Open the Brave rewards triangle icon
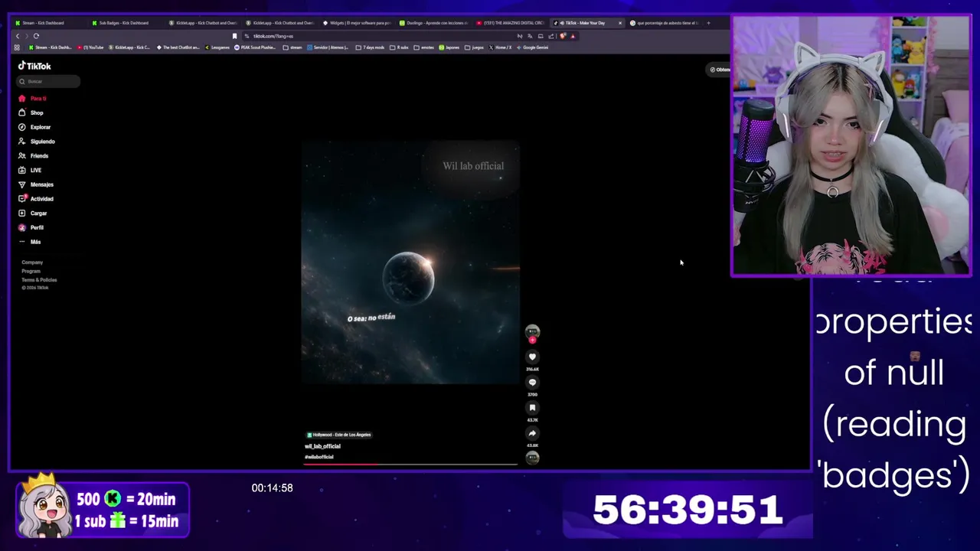Image resolution: width=980 pixels, height=551 pixels. (573, 36)
